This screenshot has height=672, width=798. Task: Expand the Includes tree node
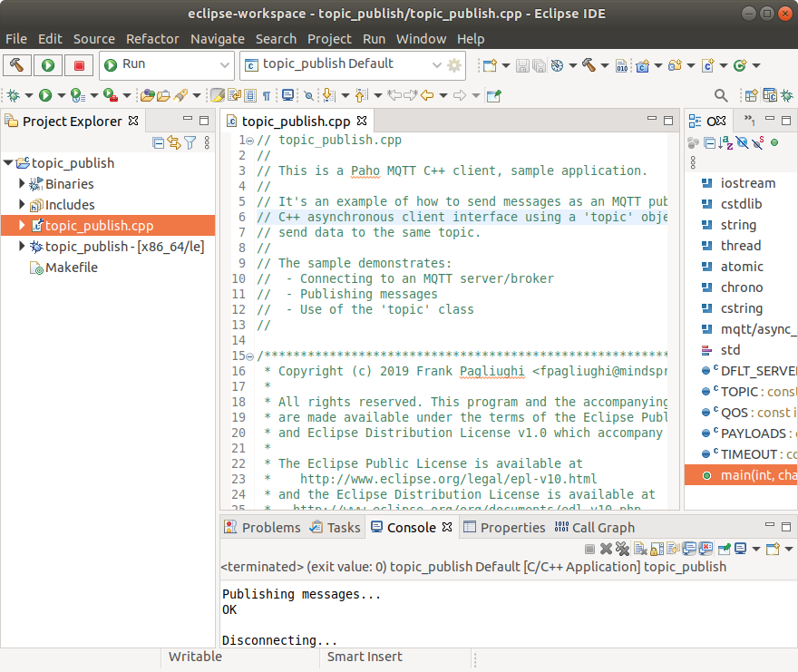click(22, 204)
